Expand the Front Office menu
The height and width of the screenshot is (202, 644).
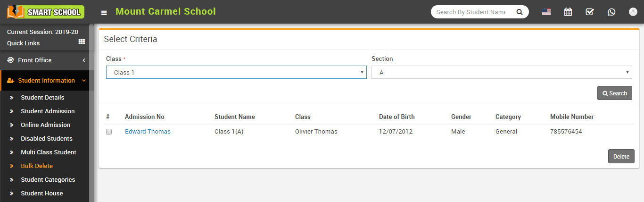[x=46, y=60]
